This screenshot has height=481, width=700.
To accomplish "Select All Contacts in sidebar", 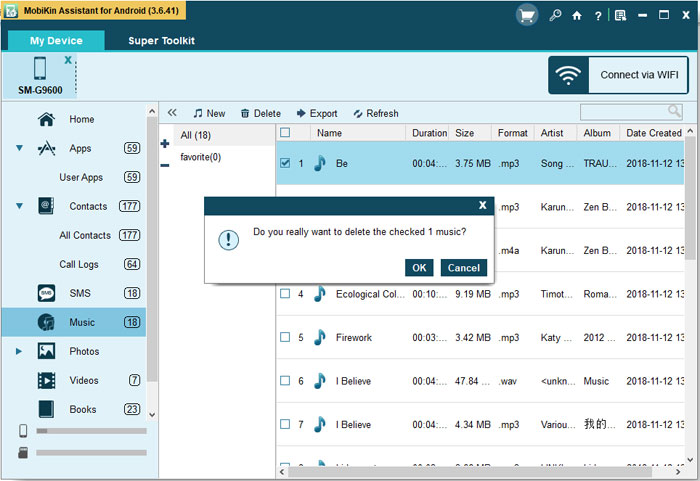I will (85, 235).
